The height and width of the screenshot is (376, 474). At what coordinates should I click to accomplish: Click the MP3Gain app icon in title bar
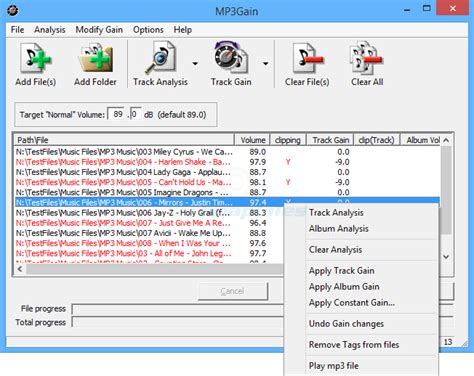tap(13, 11)
